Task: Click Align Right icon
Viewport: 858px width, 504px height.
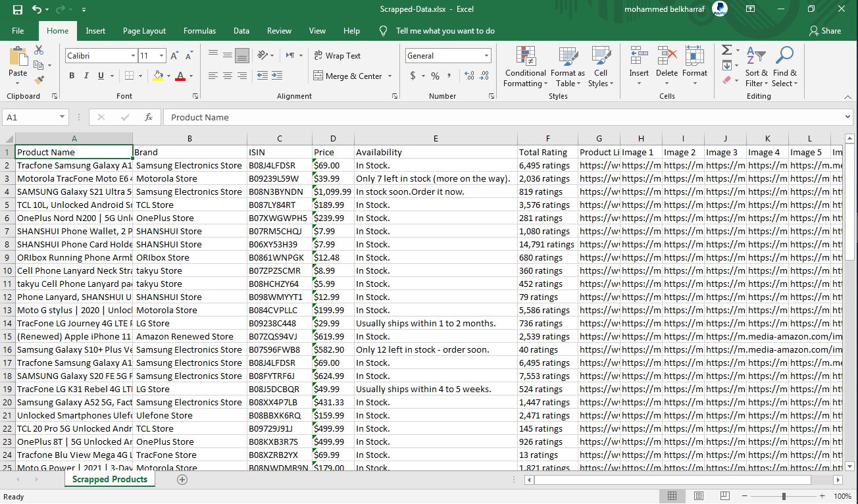Action: 242,76
